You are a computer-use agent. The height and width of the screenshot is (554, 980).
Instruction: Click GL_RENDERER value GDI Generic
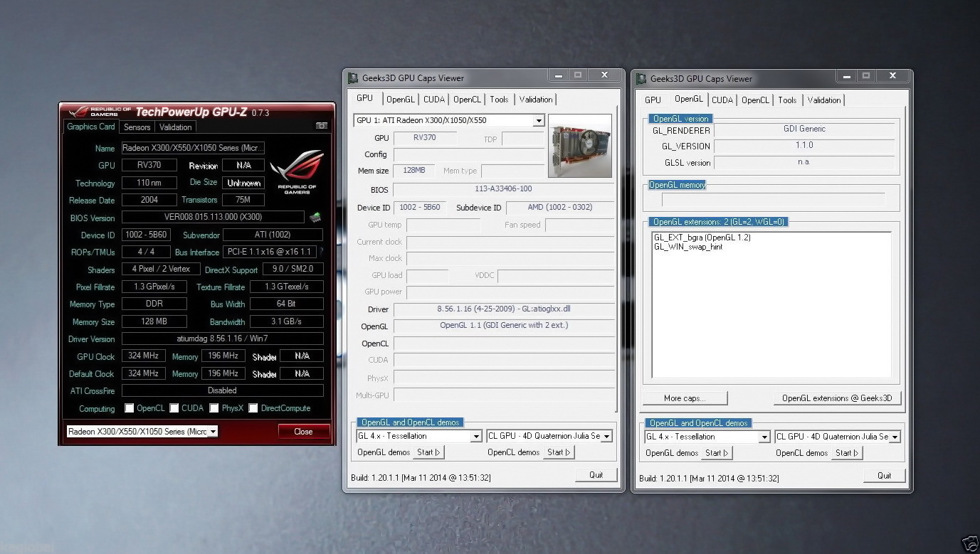click(x=804, y=129)
